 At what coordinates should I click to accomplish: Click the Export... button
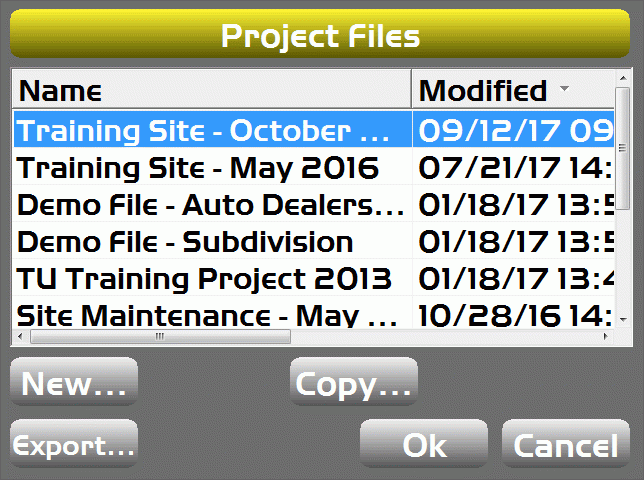pyautogui.click(x=74, y=444)
